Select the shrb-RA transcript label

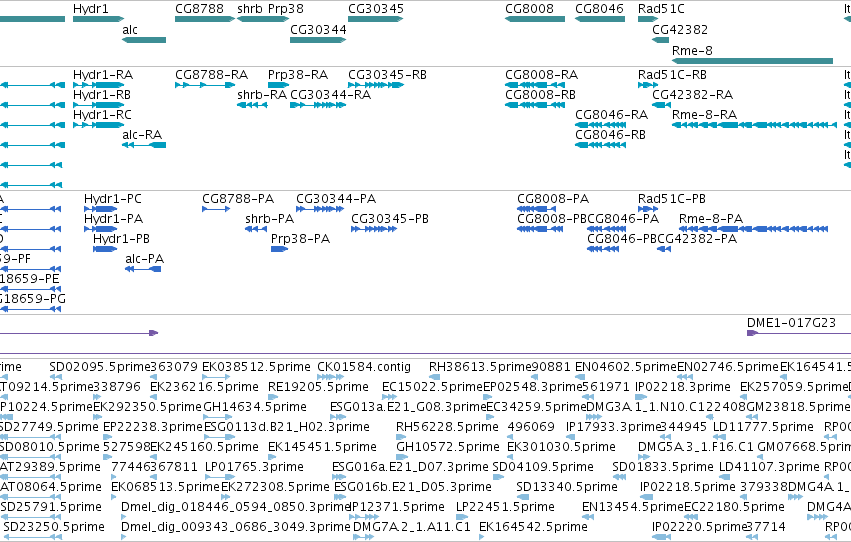coord(262,94)
